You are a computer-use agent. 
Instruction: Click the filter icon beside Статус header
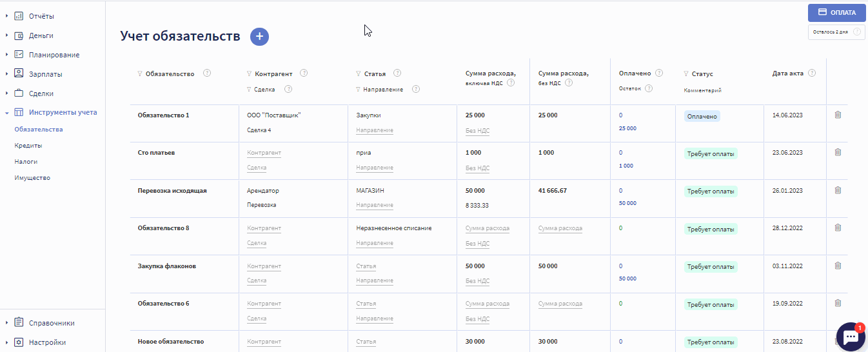point(686,74)
